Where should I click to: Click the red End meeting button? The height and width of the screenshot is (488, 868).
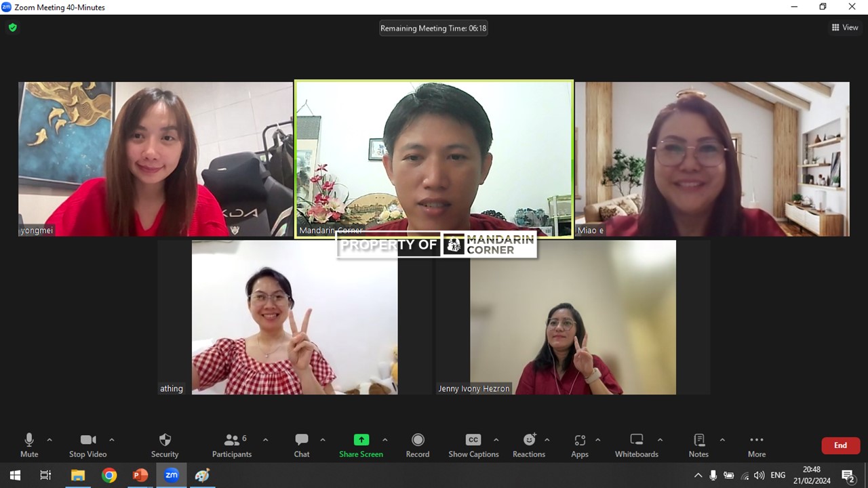tap(840, 445)
